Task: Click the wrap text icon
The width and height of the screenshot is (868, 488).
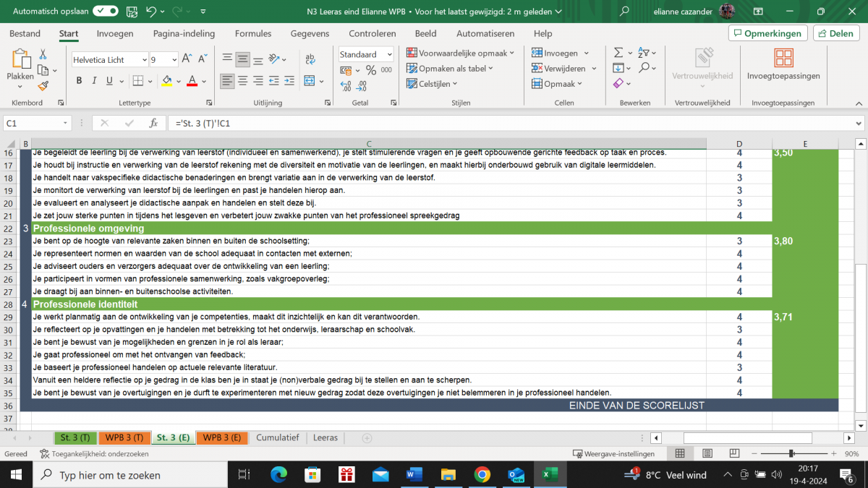Action: tap(310, 60)
